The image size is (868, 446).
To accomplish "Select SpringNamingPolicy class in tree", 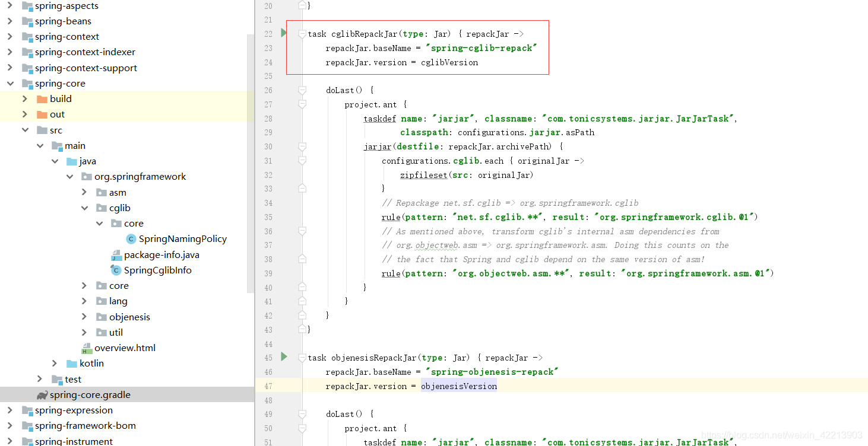I will point(183,239).
